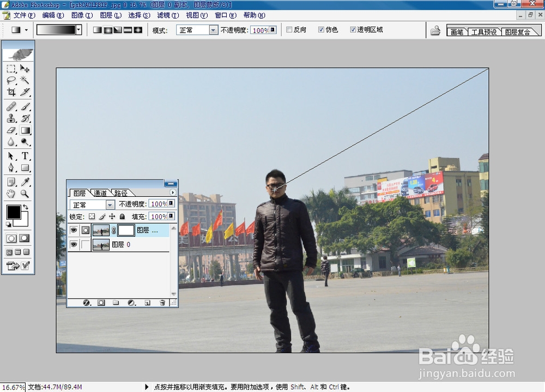545x392 pixels.
Task: Click the trash icon in Layers panel
Action: (162, 303)
